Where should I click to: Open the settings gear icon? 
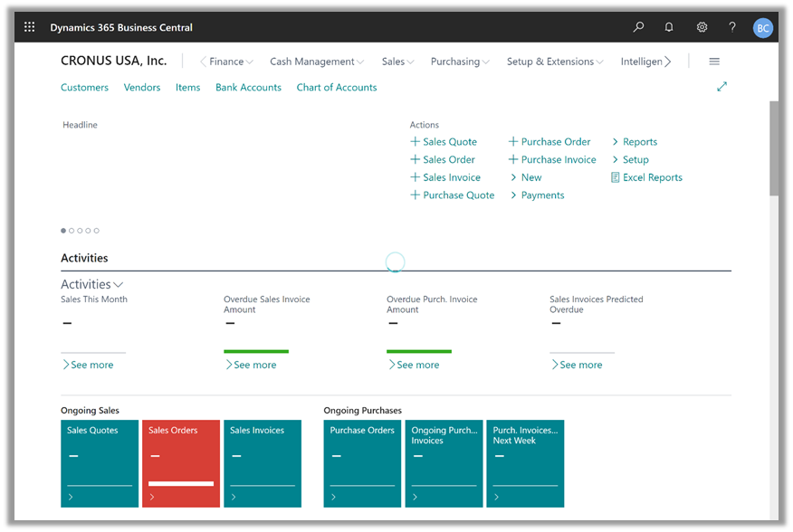click(702, 27)
